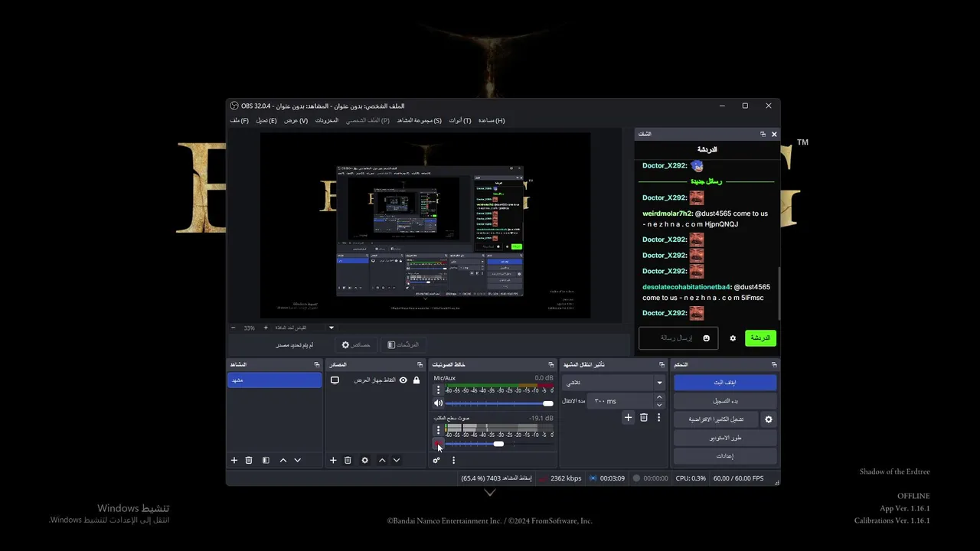Open the File menu (ملف)

(x=240, y=120)
